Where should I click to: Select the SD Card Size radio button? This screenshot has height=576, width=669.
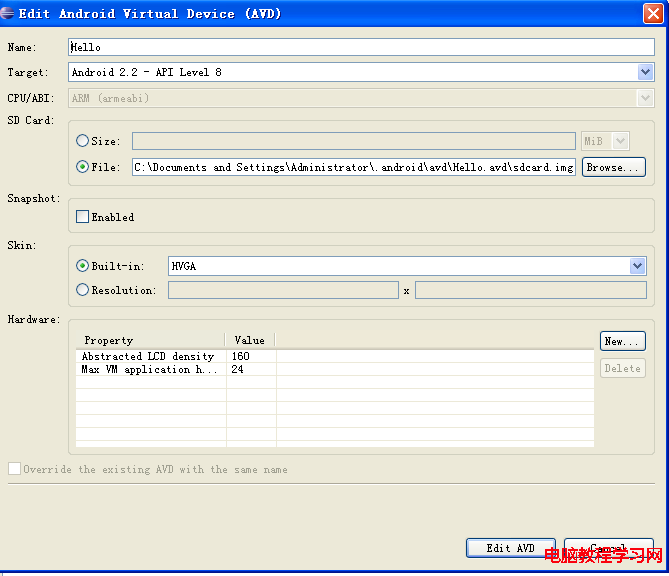click(82, 141)
